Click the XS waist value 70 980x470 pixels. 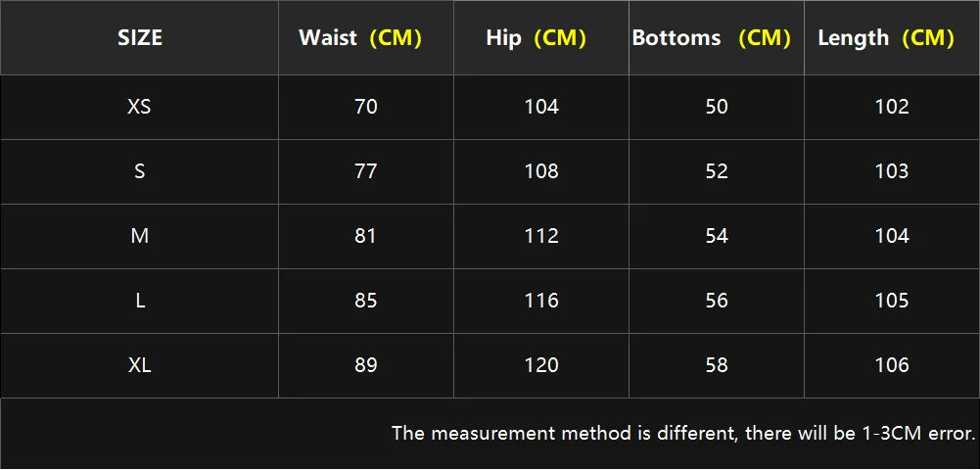click(x=366, y=106)
